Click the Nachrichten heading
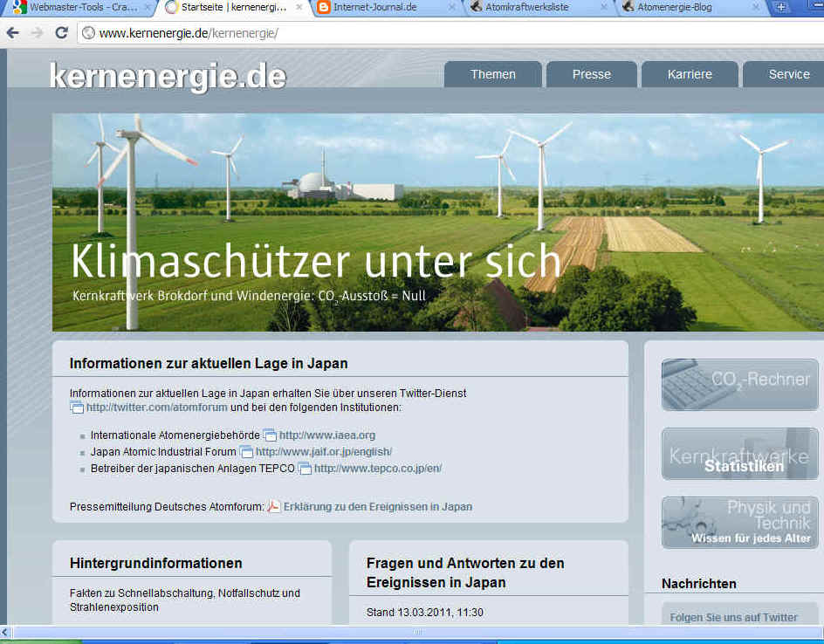Image resolution: width=824 pixels, height=644 pixels. (x=699, y=584)
